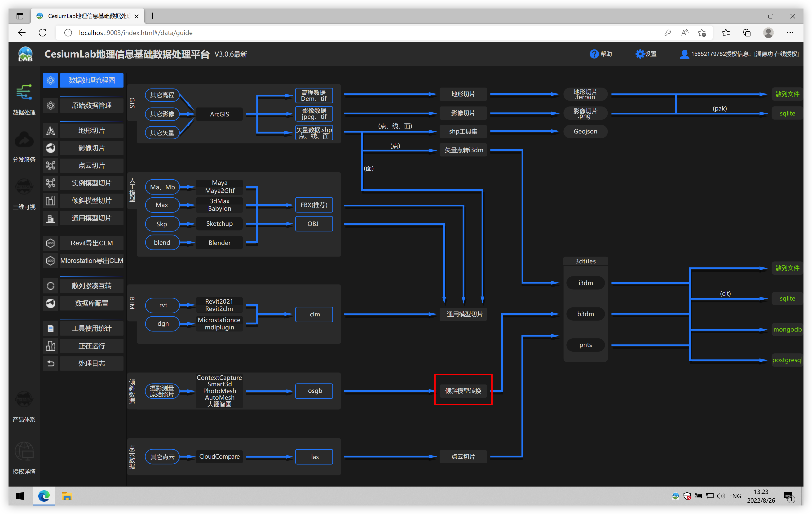The image size is (812, 514).
Task: Click the 地形切片 mountain icon
Action: click(51, 131)
